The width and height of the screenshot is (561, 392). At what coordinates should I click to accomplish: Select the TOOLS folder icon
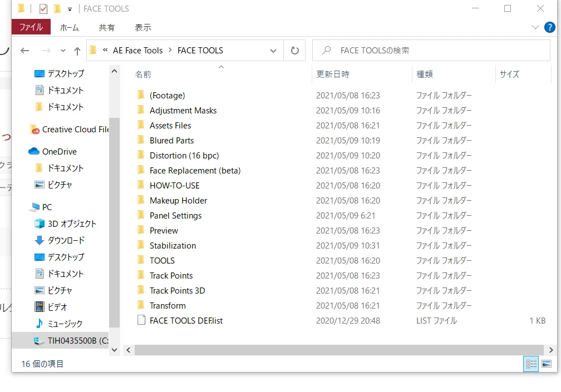141,260
